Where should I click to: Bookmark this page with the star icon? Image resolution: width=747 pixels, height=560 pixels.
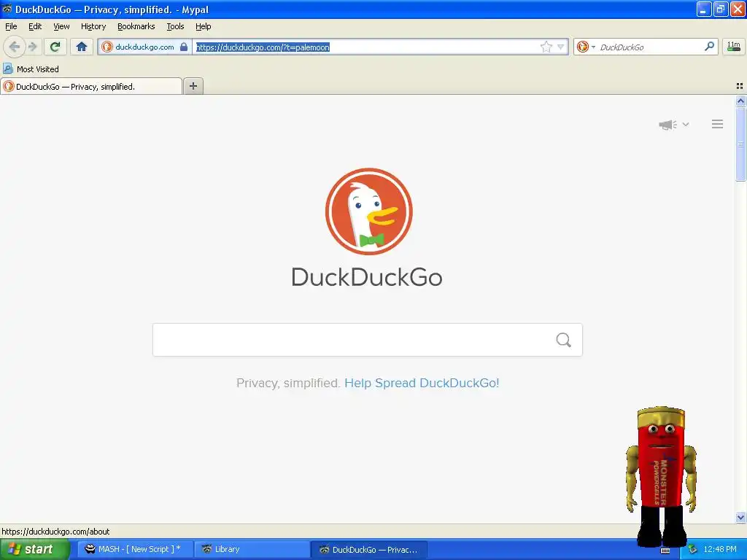tap(546, 47)
